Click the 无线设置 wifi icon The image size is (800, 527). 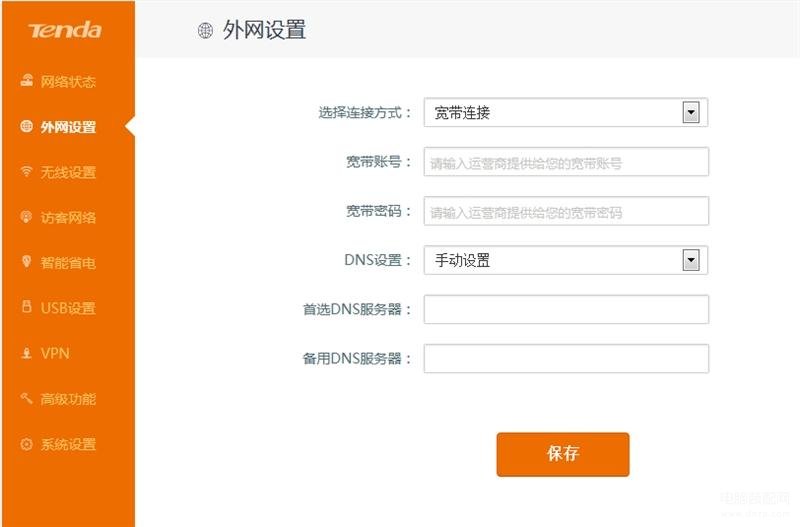tap(27, 171)
